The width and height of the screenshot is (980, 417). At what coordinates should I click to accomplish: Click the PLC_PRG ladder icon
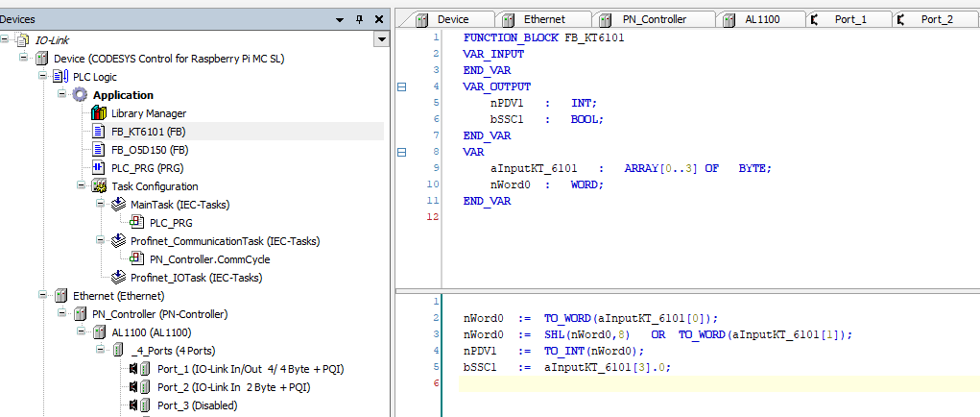[99, 167]
